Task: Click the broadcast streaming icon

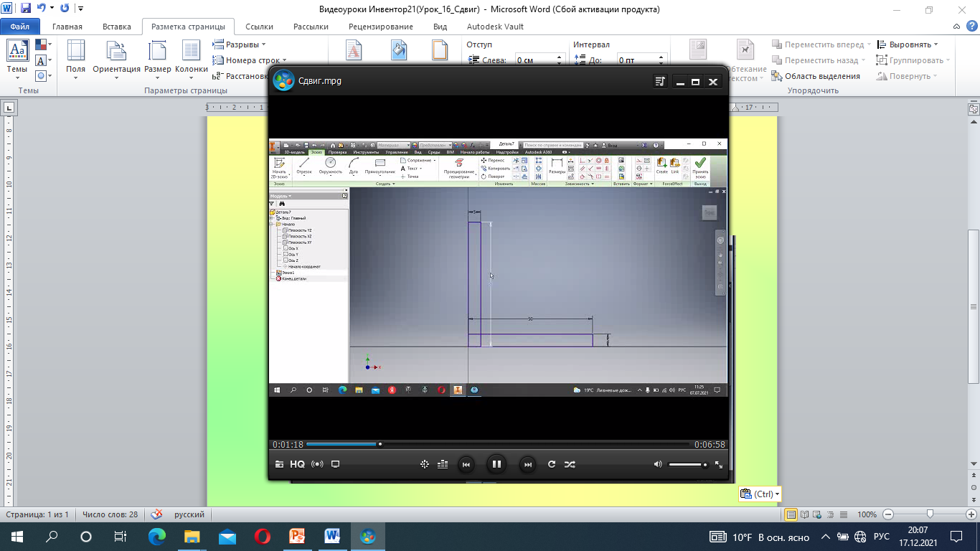Action: tap(317, 464)
